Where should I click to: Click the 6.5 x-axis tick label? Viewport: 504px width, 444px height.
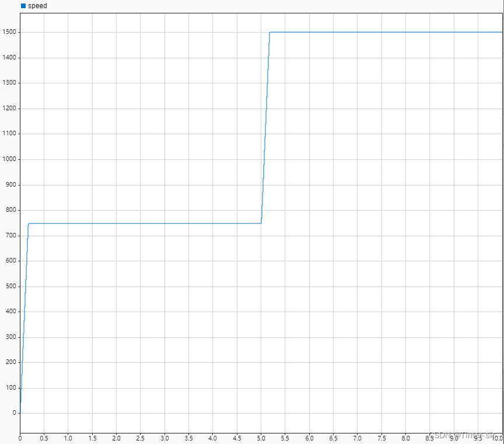(333, 438)
